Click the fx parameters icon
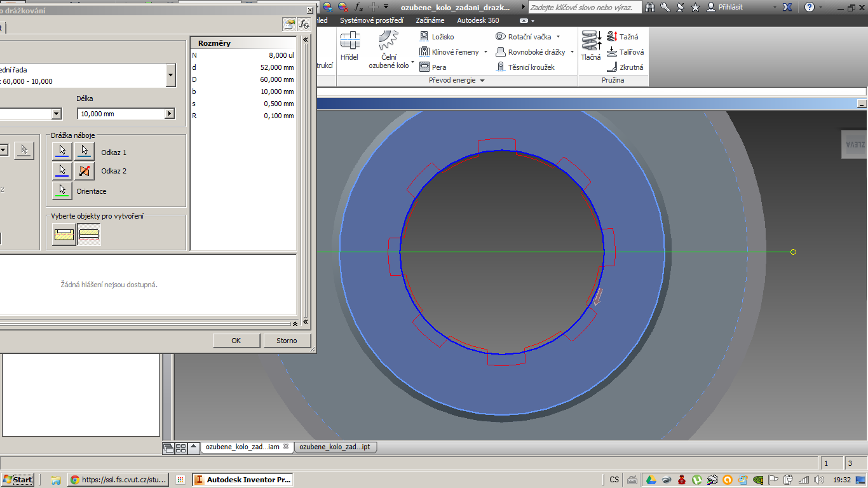 (x=358, y=7)
